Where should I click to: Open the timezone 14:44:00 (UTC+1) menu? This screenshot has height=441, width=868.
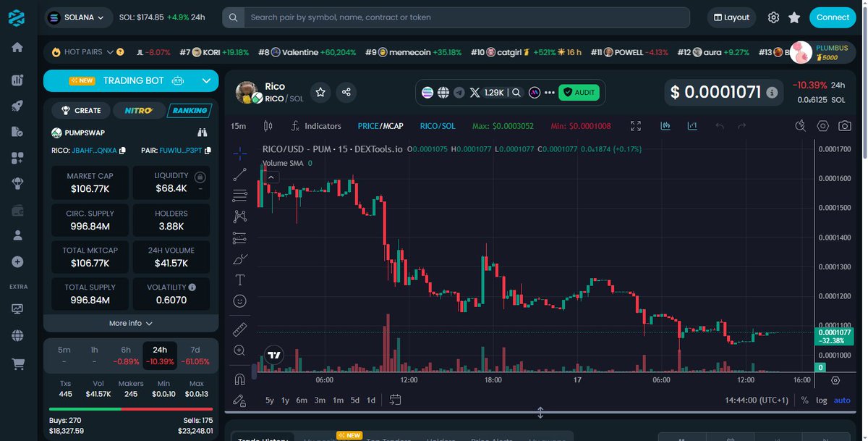click(x=756, y=400)
